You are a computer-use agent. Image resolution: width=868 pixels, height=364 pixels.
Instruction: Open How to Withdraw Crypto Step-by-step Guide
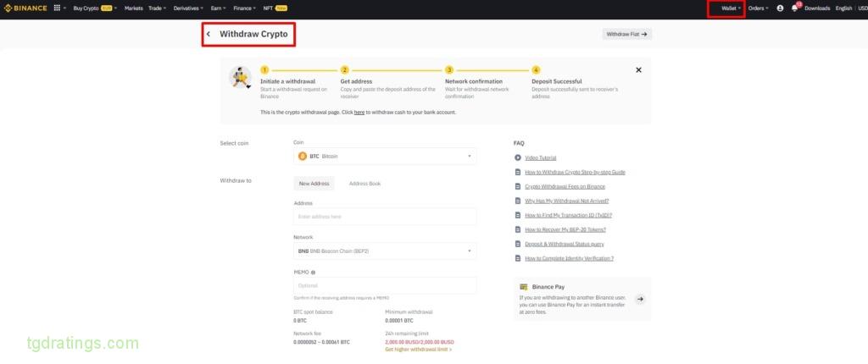[576, 172]
